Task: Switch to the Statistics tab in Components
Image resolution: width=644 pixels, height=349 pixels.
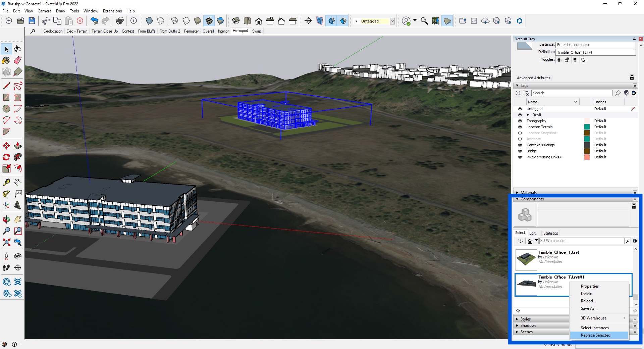Action: tap(550, 233)
